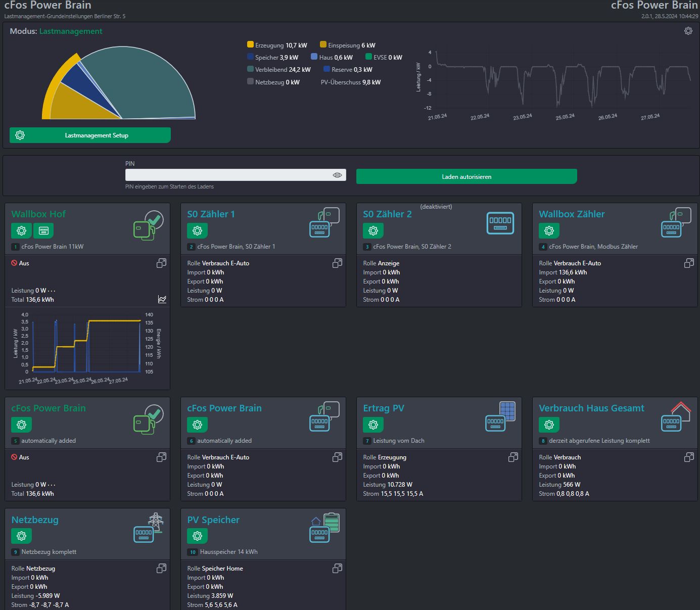Open the Wallbox Hof title link

click(38, 214)
